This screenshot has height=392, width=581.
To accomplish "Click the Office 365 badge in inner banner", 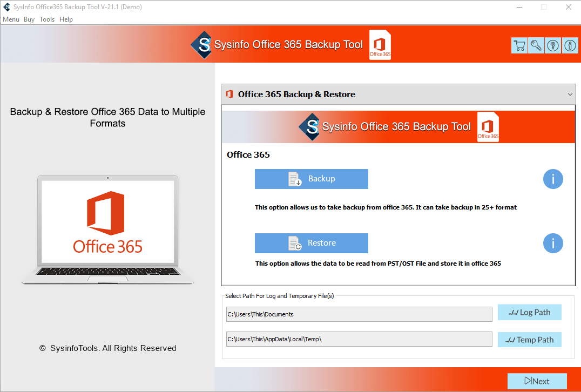I will 488,127.
